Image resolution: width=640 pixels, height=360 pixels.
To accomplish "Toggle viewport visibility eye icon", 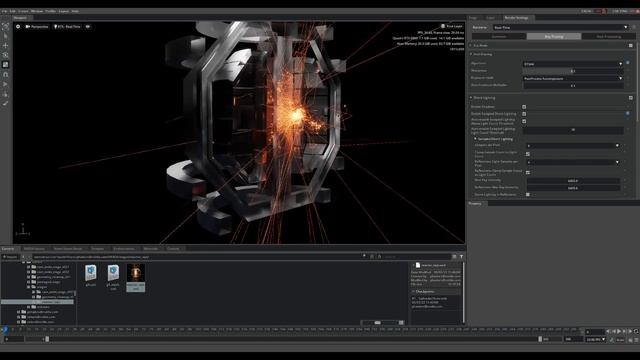I will click(x=88, y=27).
